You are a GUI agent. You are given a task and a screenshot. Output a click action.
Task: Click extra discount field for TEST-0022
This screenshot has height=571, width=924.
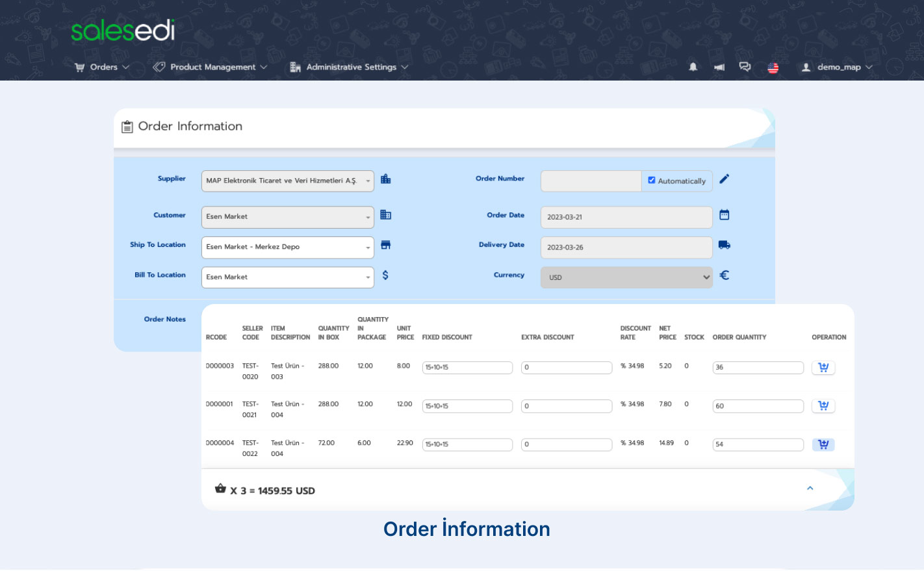[x=567, y=445]
